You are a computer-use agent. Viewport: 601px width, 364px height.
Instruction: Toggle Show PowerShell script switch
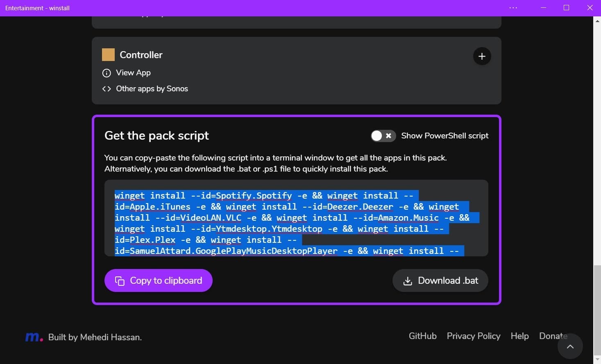click(383, 136)
